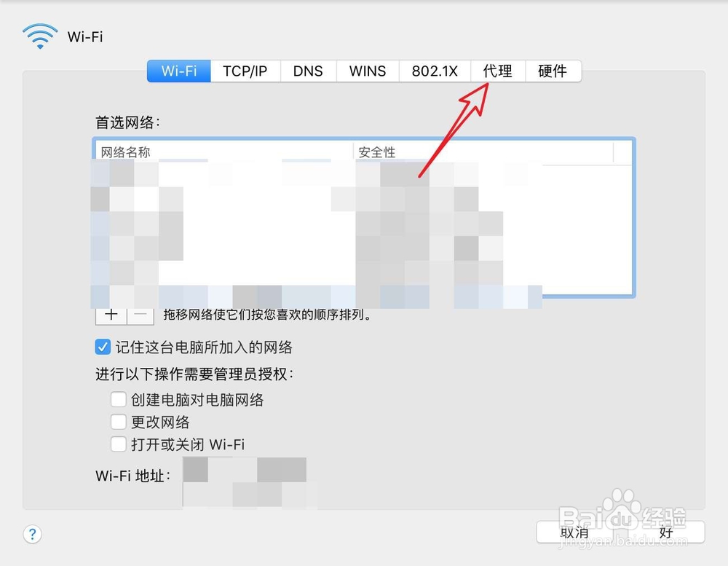Enable 记住这台电脑所加入的网络 checkbox
Image resolution: width=728 pixels, height=566 pixels.
pyautogui.click(x=103, y=347)
